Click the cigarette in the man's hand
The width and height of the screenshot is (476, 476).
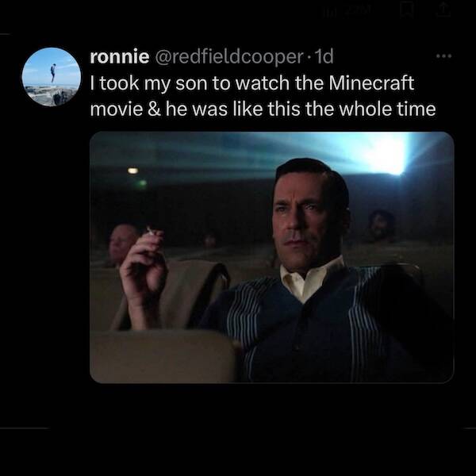(x=148, y=231)
